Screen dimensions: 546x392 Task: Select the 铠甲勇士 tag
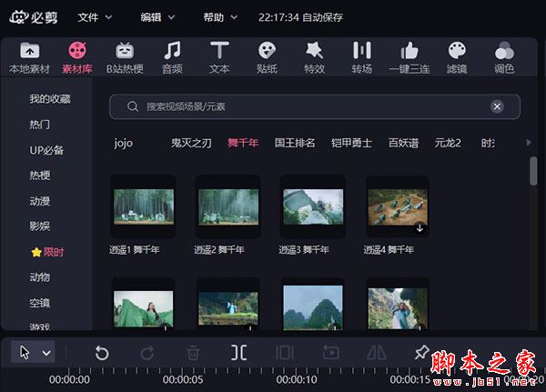351,143
